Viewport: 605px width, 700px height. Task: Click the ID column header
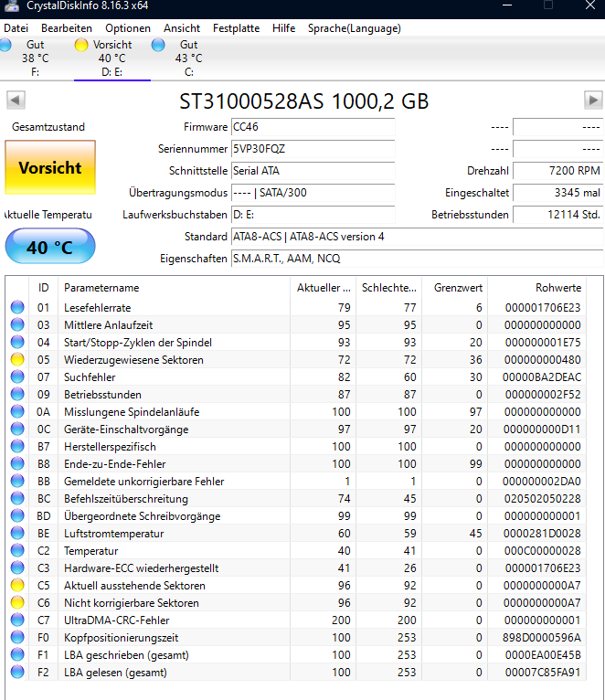(43, 288)
